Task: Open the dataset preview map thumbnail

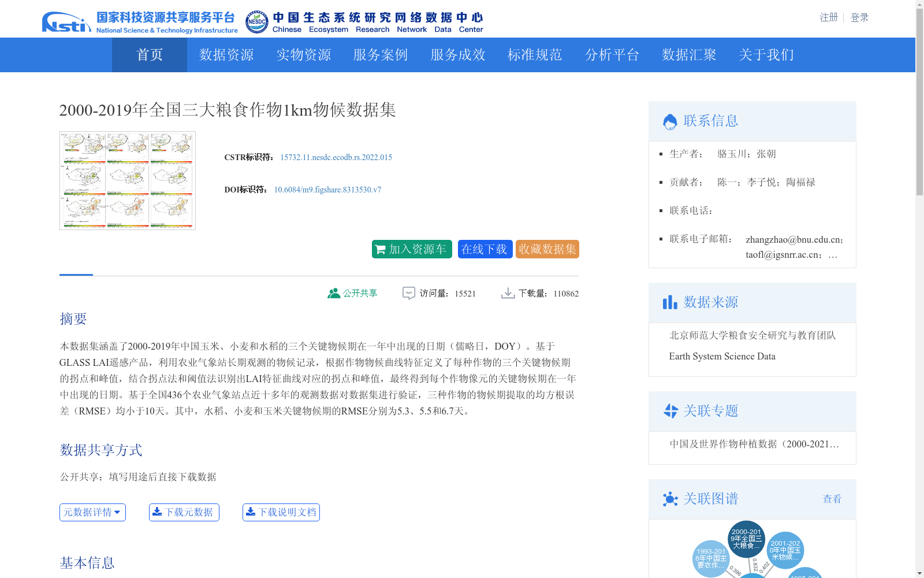Action: [128, 180]
